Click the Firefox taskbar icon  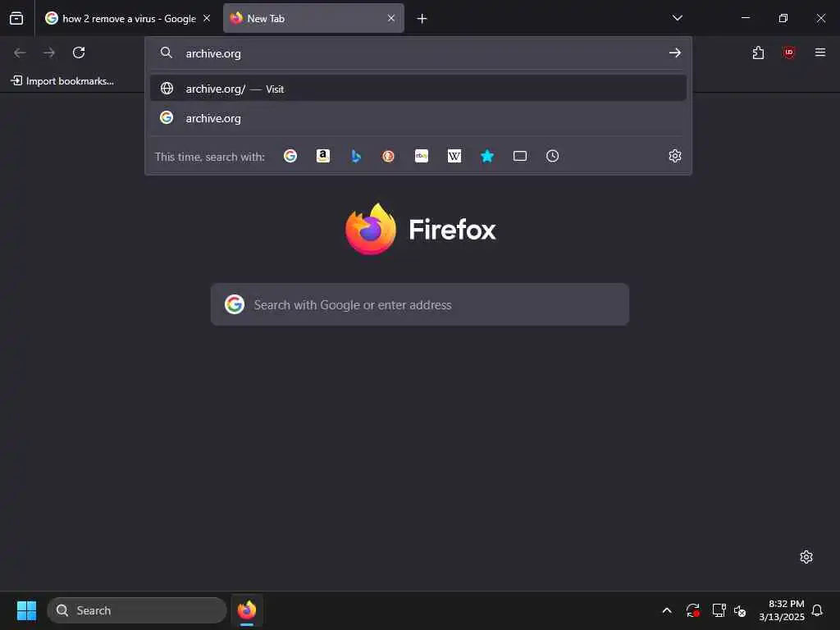point(247,610)
